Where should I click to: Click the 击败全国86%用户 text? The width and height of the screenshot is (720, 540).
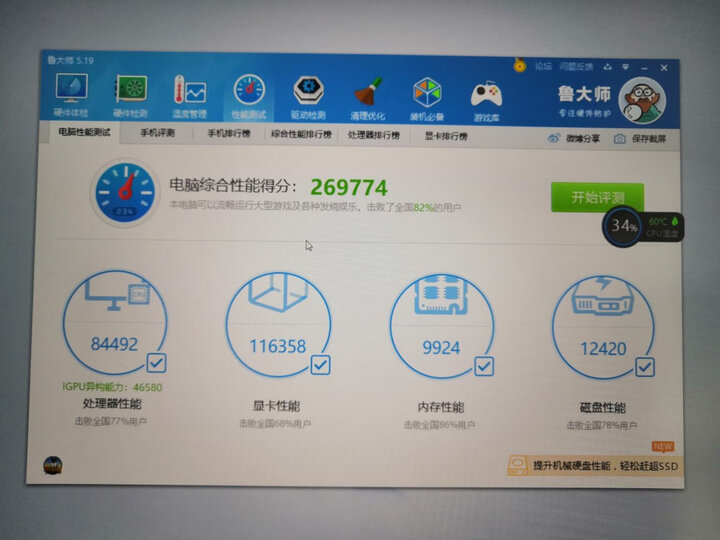point(439,425)
